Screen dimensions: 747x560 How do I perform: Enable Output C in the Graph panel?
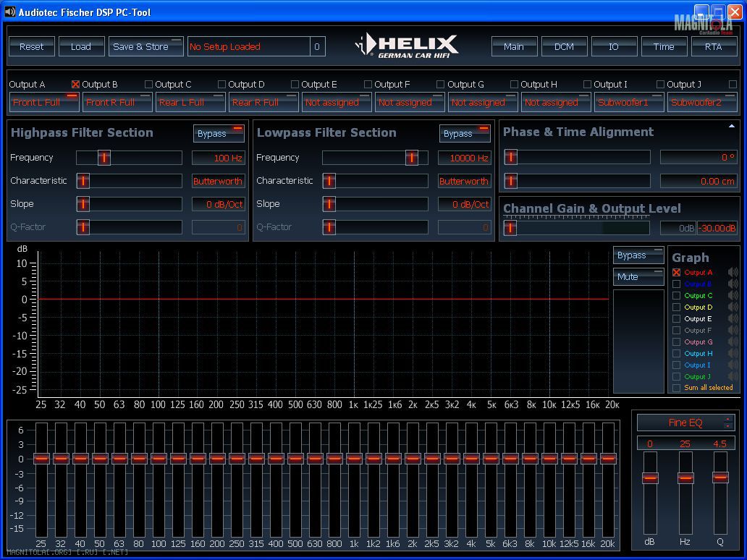coord(677,296)
